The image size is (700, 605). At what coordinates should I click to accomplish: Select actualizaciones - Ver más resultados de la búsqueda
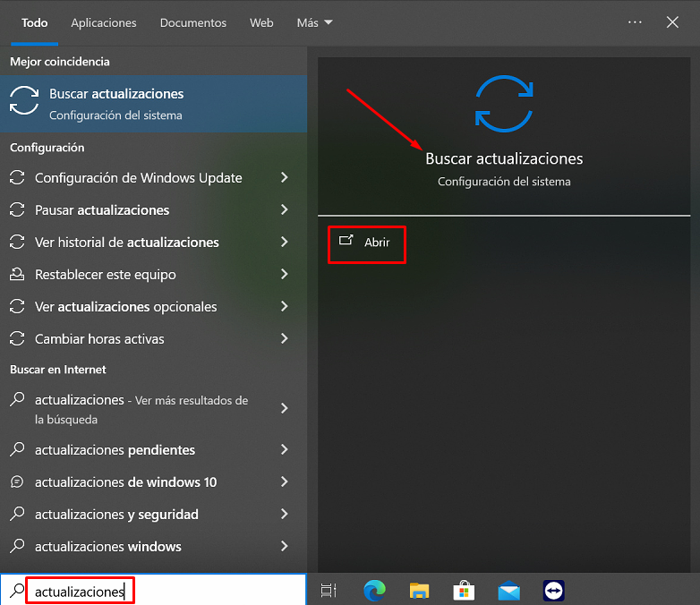point(154,408)
